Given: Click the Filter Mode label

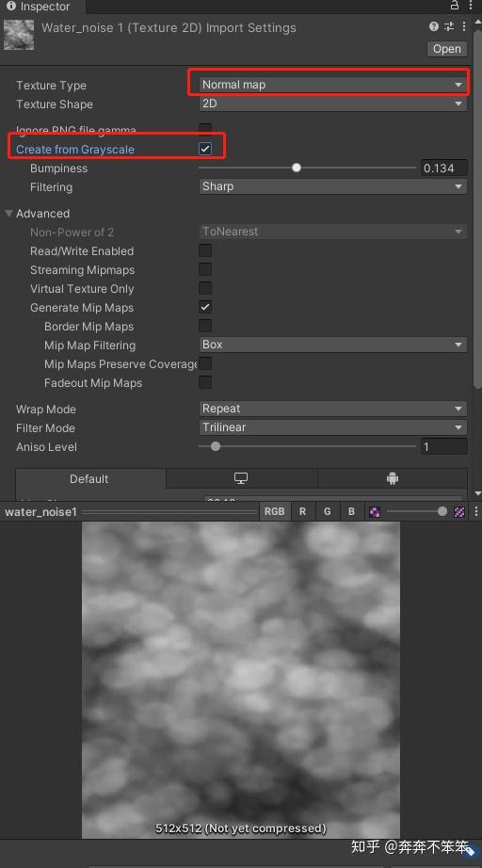Looking at the screenshot, I should [45, 428].
